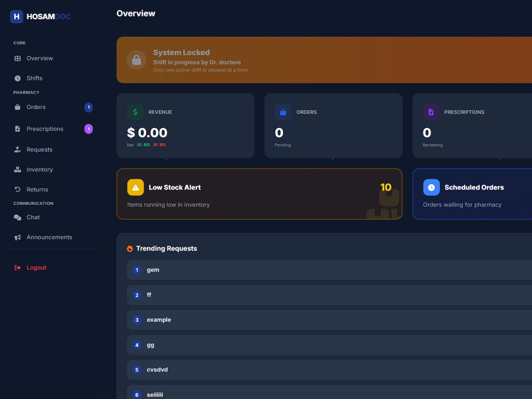Screen dimensions: 532x399
Task: Click the flame icon beside Trending Requests
Action: 130,248
